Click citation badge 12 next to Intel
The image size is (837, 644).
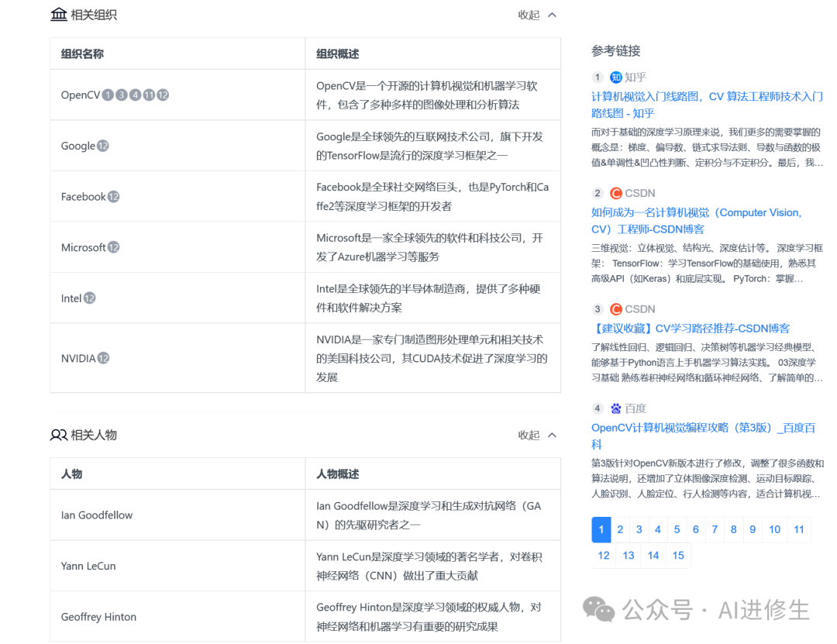pyautogui.click(x=90, y=298)
